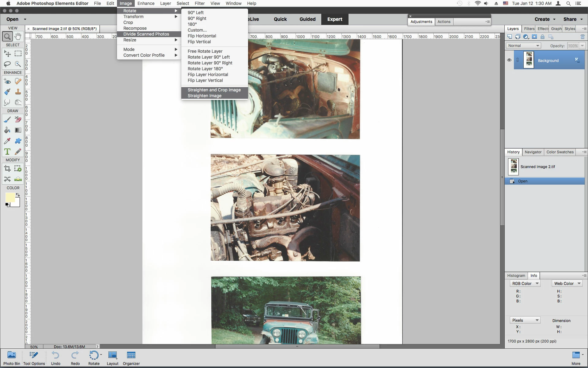Open the RGB Color info dropdown
The image size is (588, 368).
click(525, 283)
